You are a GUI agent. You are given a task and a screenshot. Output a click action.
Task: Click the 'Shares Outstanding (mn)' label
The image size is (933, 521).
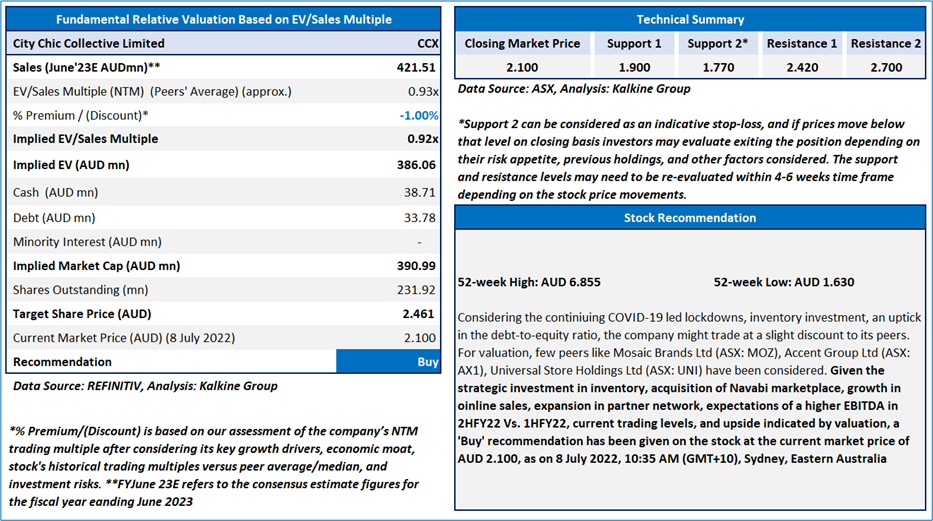80,290
